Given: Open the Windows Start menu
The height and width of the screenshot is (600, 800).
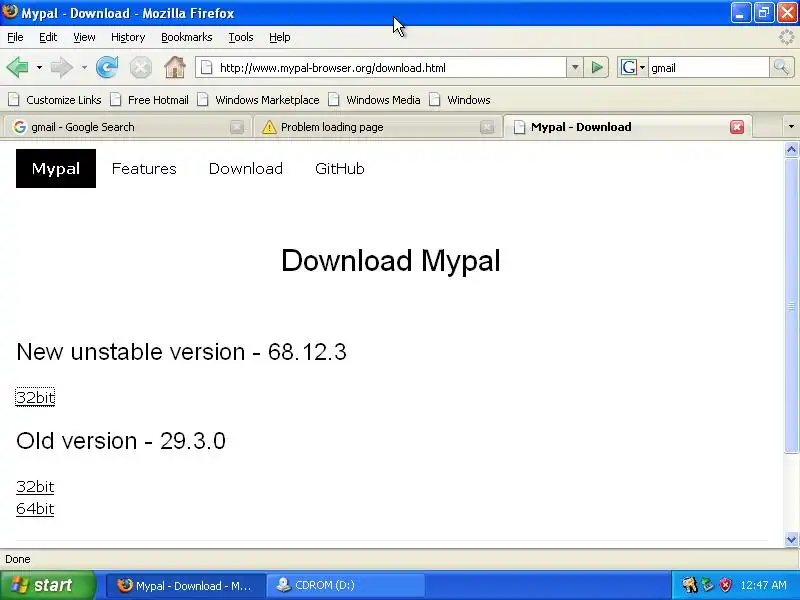Looking at the screenshot, I should [48, 585].
